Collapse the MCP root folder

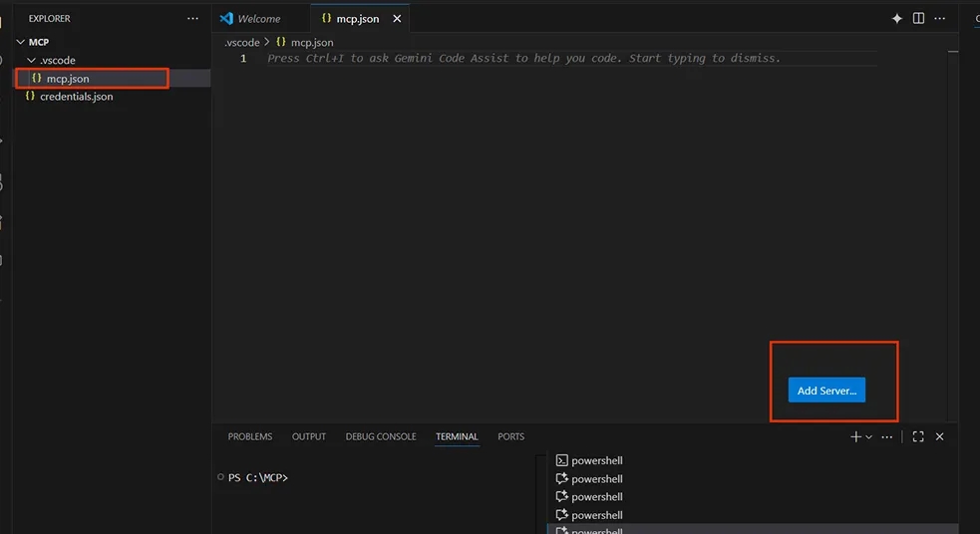(21, 42)
